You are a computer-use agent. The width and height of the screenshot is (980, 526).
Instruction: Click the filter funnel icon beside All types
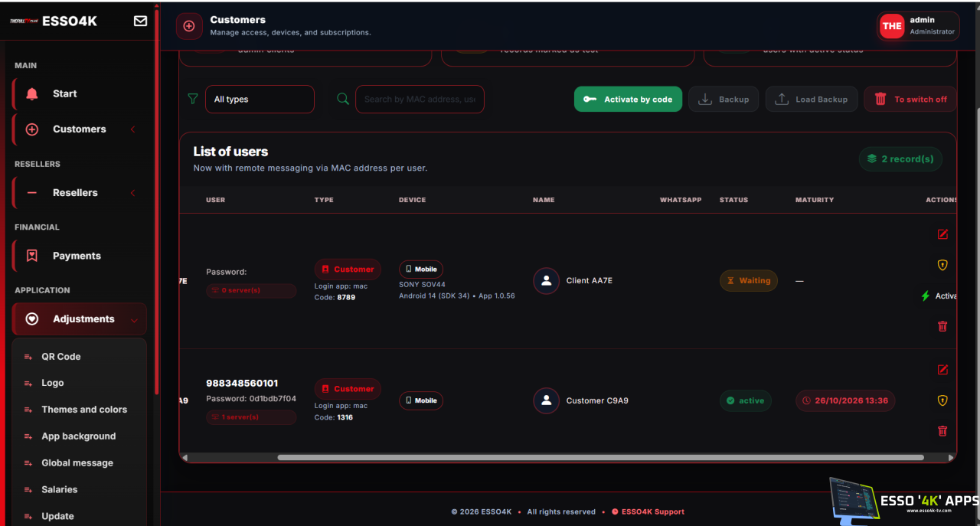pos(193,99)
